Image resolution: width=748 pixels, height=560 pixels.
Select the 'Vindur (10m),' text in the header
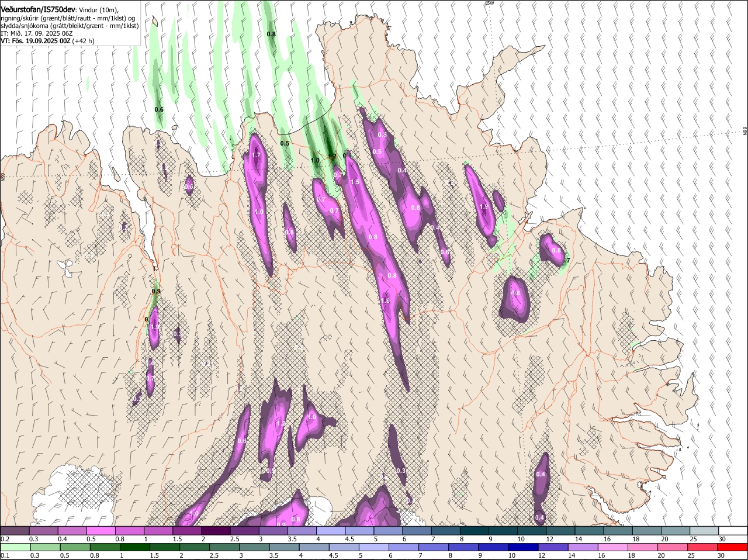98,10
